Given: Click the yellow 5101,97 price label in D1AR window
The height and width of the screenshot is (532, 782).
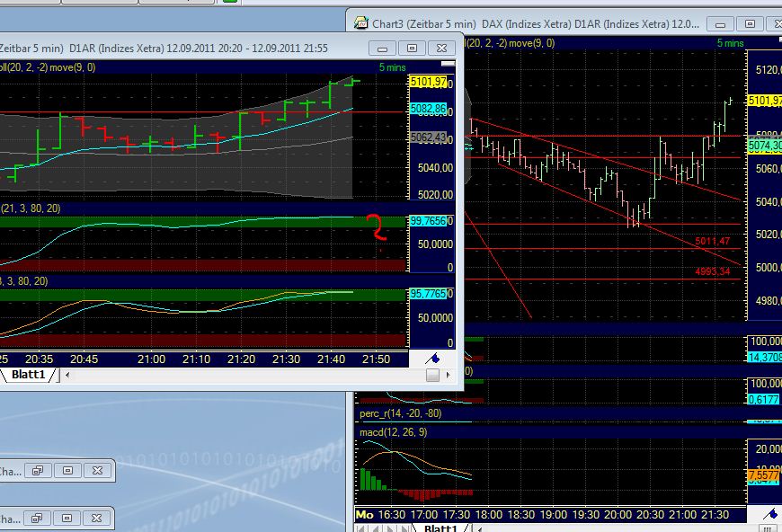Looking at the screenshot, I should (x=429, y=81).
